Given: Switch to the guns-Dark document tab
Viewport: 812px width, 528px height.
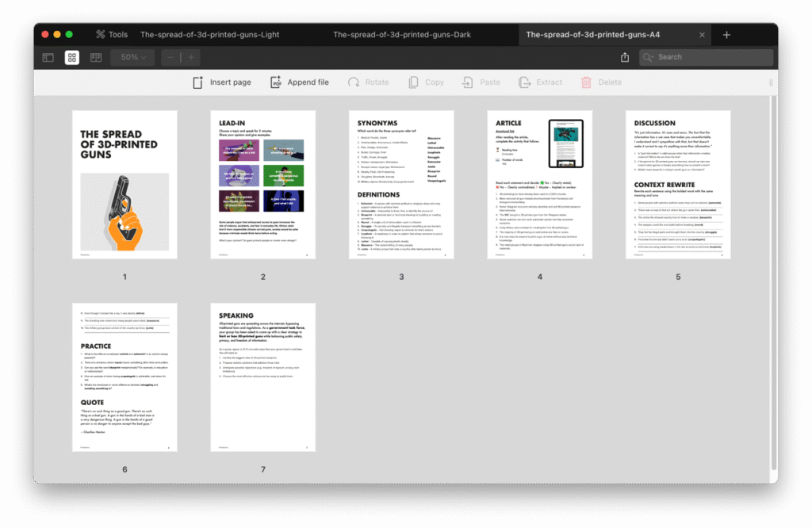Looking at the screenshot, I should (401, 35).
